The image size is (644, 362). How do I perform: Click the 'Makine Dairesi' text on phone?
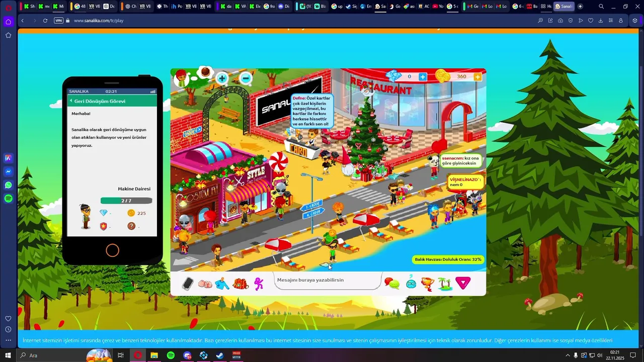134,189
